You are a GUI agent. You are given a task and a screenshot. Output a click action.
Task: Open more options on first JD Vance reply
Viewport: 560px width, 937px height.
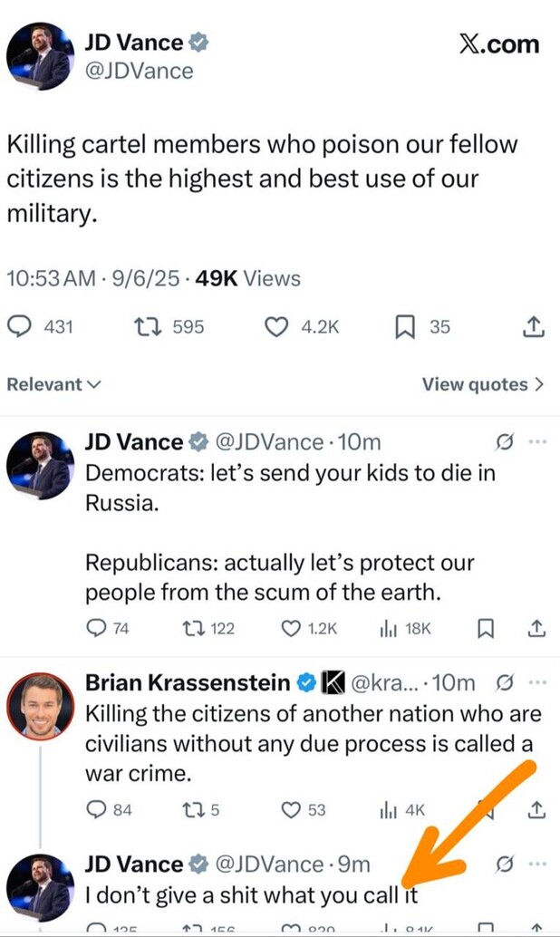[537, 442]
